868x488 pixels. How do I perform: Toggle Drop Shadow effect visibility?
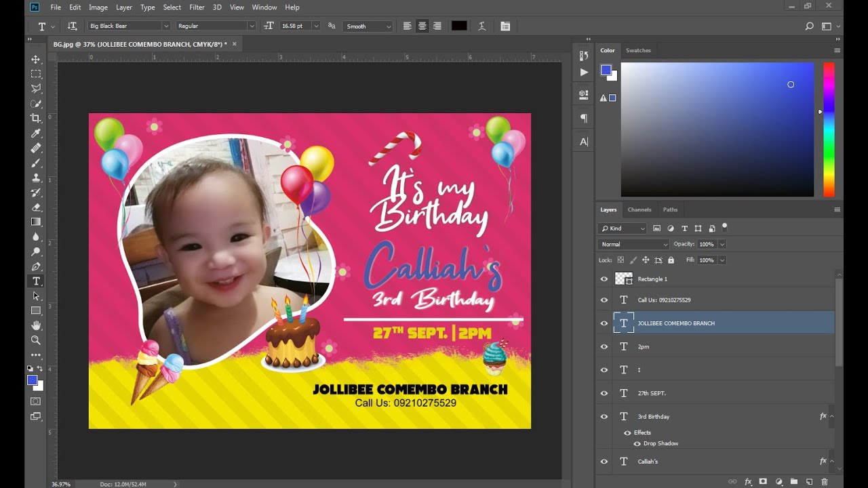(x=637, y=444)
